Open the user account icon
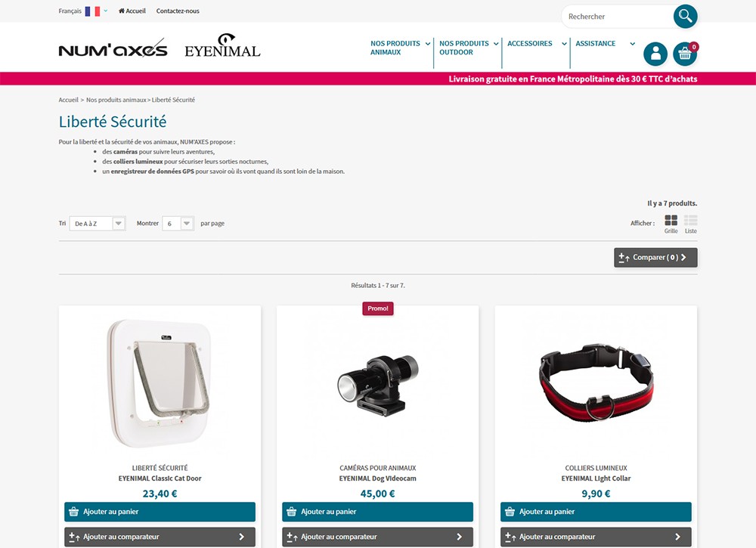756x548 pixels. [655, 54]
